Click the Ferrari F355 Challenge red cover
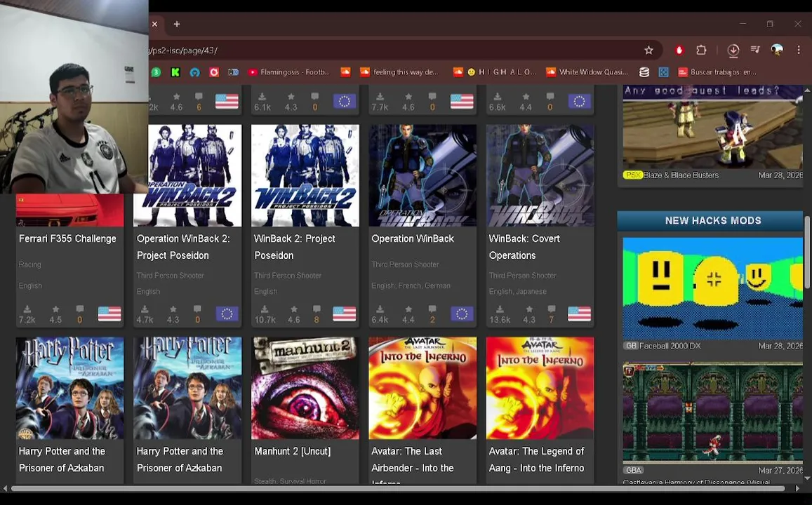Screen dimensions: 812x505 click(x=70, y=210)
